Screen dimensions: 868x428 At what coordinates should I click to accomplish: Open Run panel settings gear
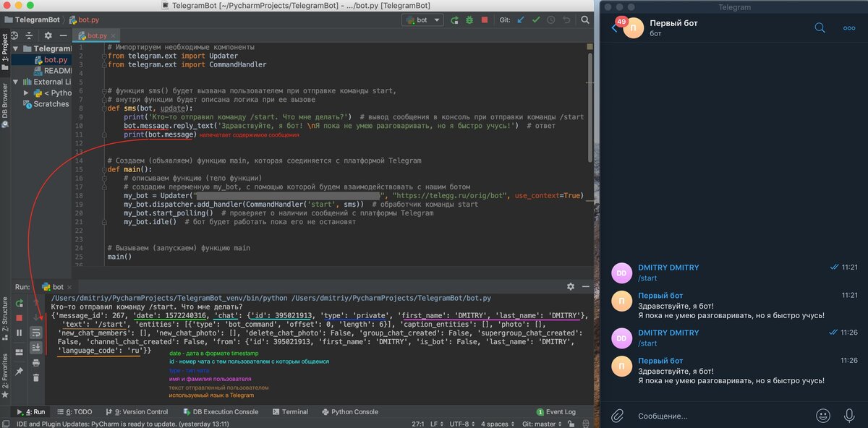tap(570, 286)
